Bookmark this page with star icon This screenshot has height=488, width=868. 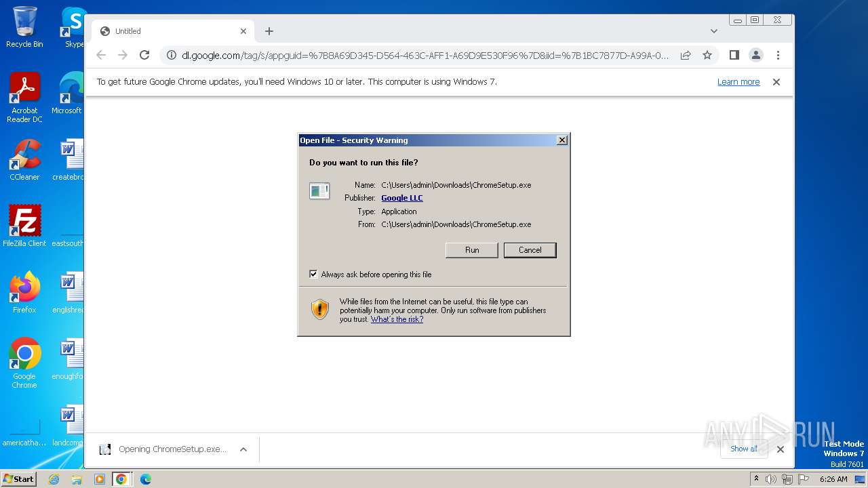(x=707, y=56)
